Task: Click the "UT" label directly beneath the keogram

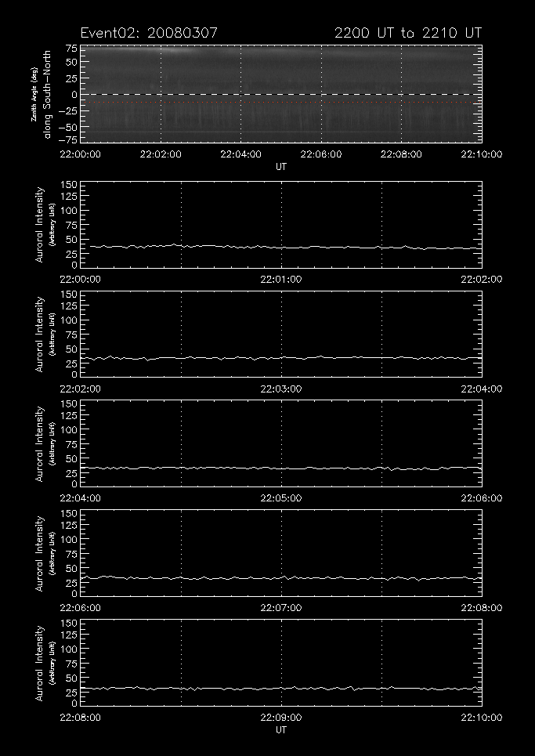Action: pyautogui.click(x=281, y=166)
